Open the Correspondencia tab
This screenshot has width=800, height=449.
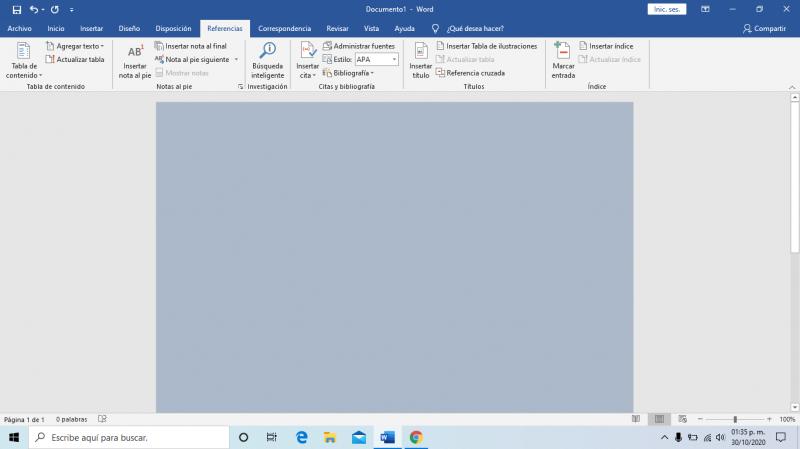[x=284, y=29]
